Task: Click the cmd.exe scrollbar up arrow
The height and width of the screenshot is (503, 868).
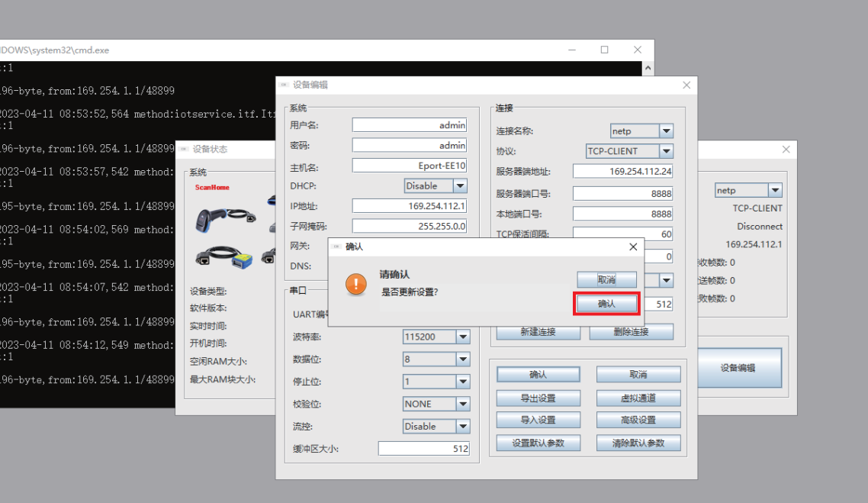Action: [648, 68]
